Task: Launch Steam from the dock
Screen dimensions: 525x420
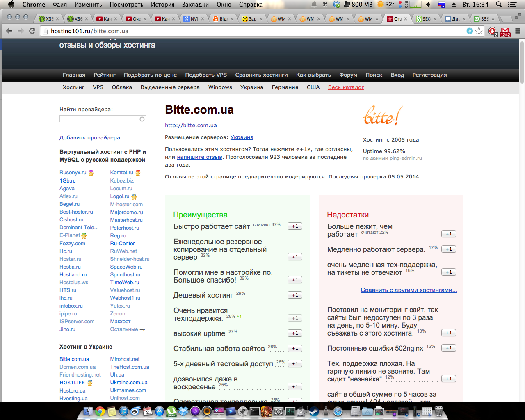Action: point(314,411)
